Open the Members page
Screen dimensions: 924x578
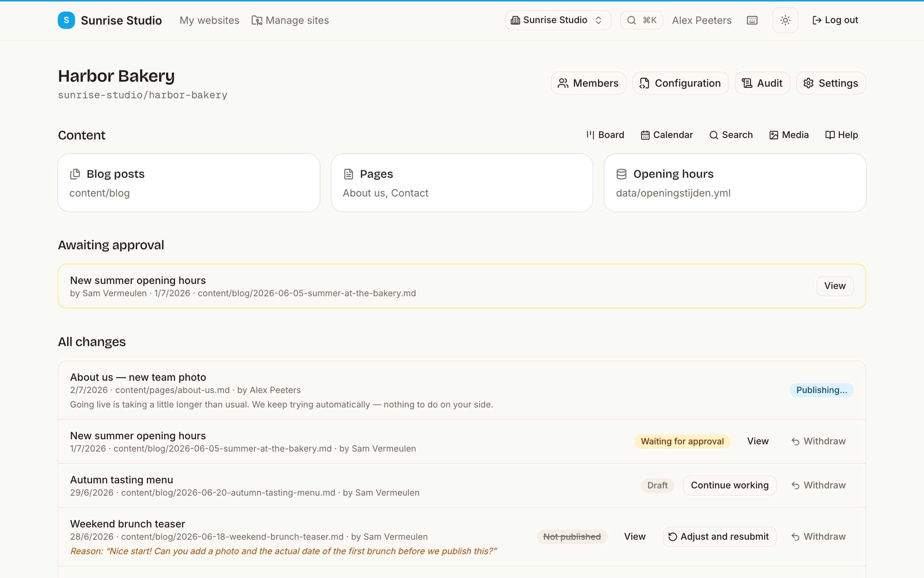point(588,83)
